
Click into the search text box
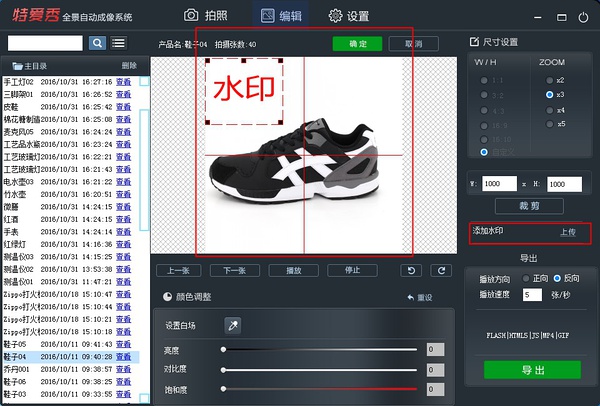(x=45, y=43)
